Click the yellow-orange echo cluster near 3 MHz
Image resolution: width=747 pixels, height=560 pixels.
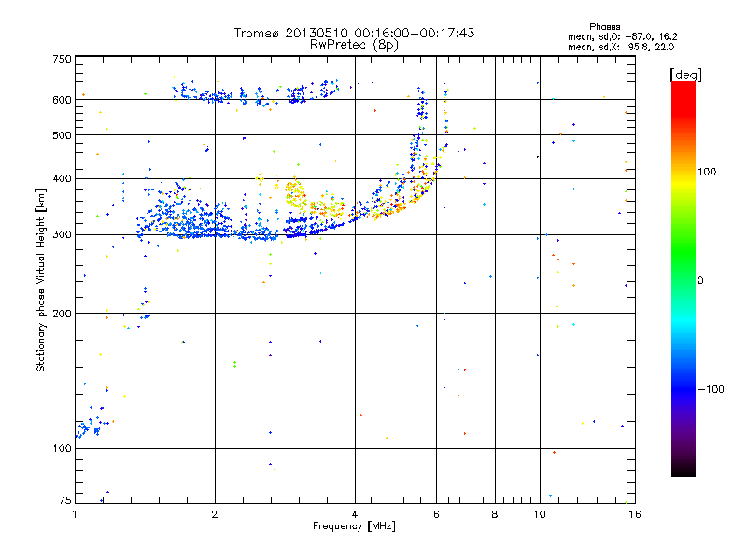pyautogui.click(x=297, y=194)
